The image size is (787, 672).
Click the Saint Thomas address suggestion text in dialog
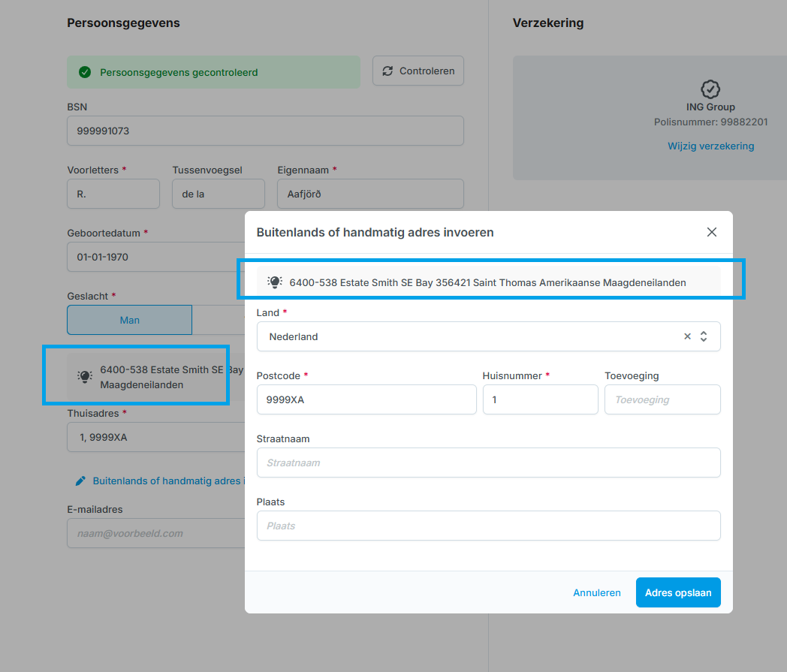point(488,282)
